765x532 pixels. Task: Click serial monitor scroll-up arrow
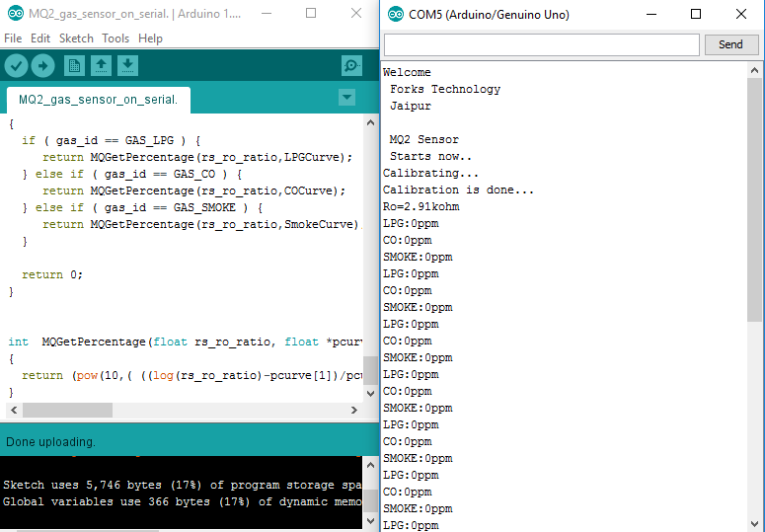point(754,70)
